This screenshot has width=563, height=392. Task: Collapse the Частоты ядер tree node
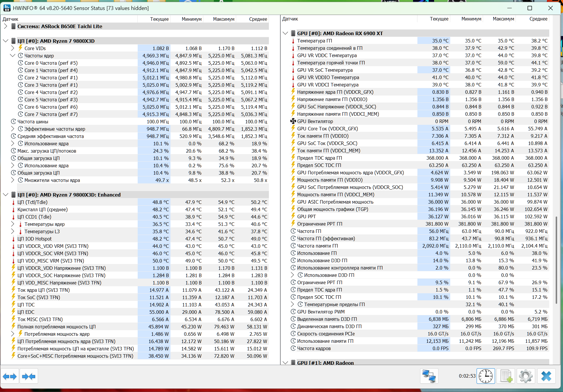(13, 56)
